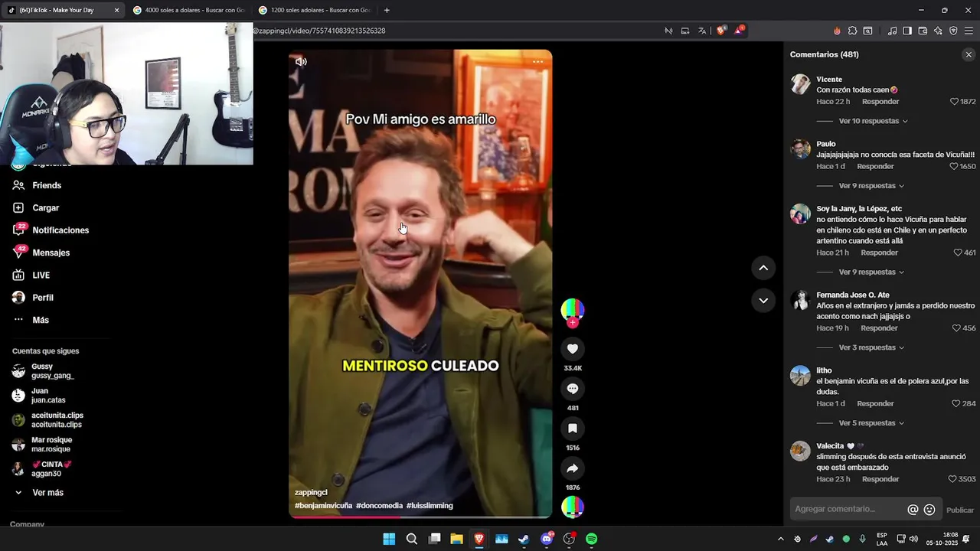Click Publicar to post the comment

click(960, 510)
